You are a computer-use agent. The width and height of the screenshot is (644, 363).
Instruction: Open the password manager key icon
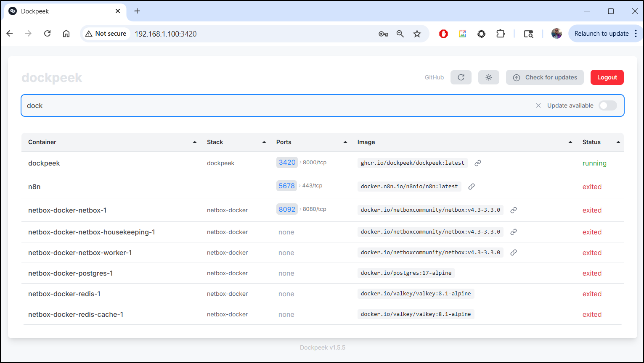(383, 34)
